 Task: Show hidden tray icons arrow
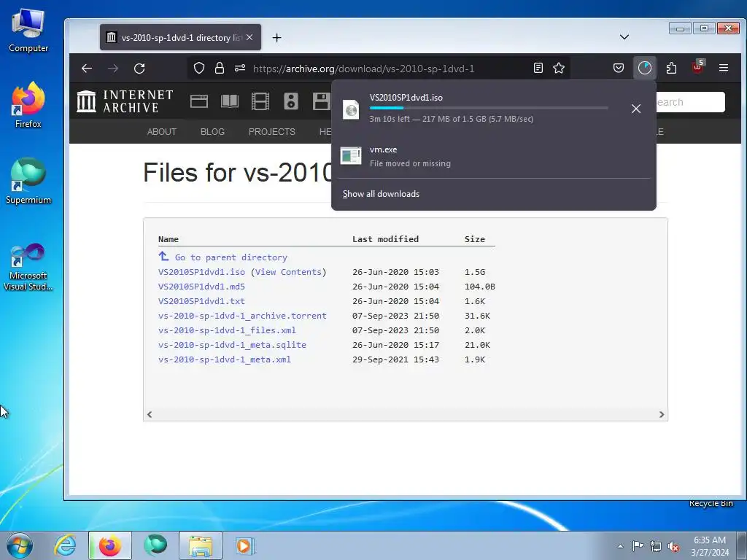click(x=620, y=546)
